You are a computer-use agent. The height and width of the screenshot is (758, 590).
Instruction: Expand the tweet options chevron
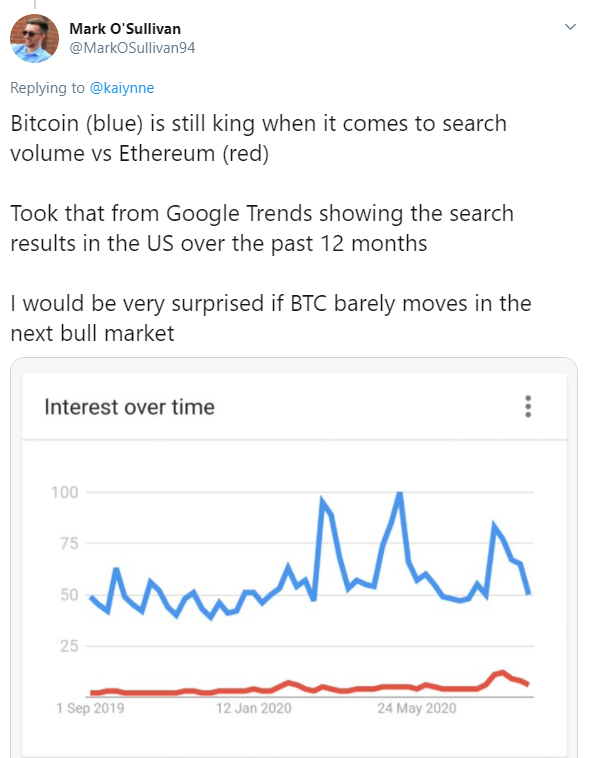[570, 27]
